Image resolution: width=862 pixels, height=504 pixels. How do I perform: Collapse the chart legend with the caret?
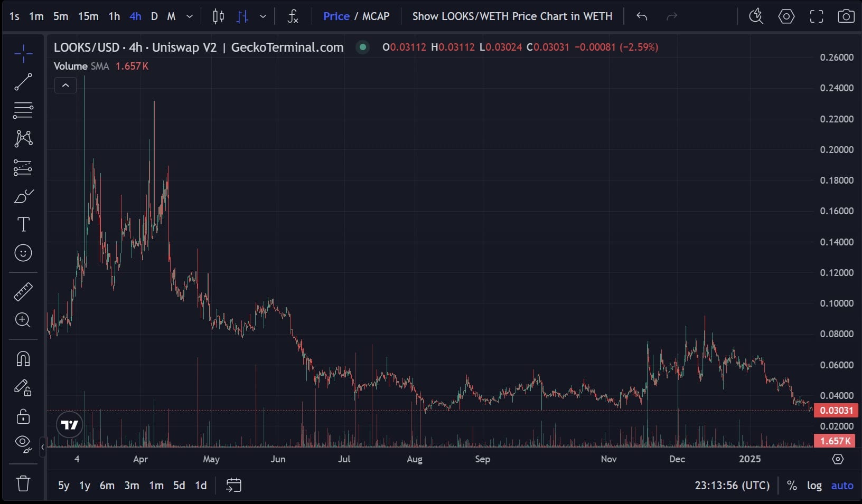(65, 85)
